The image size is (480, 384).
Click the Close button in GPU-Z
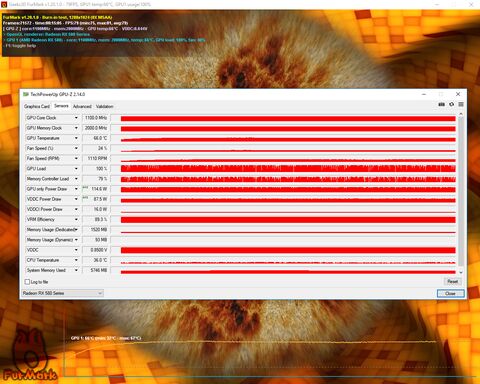click(x=450, y=293)
